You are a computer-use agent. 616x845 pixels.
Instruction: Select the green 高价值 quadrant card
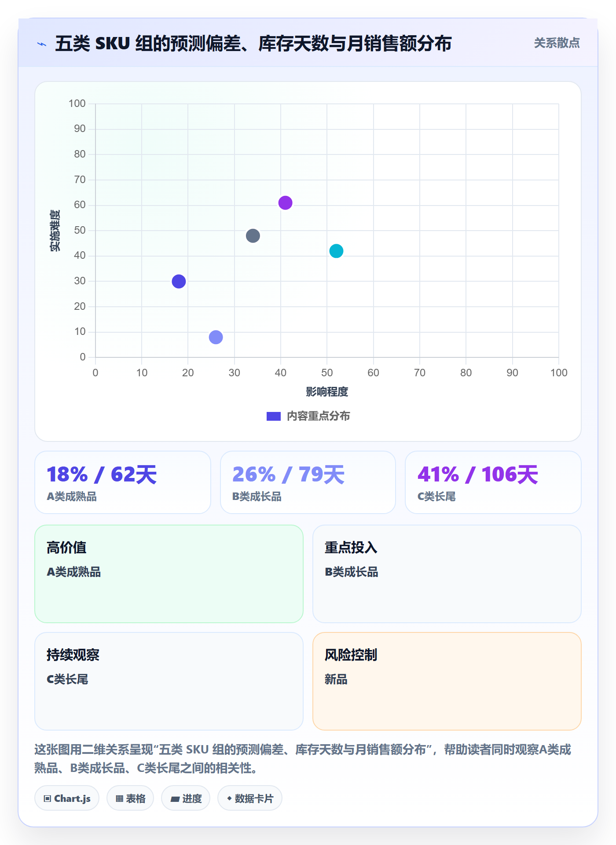[x=169, y=574]
